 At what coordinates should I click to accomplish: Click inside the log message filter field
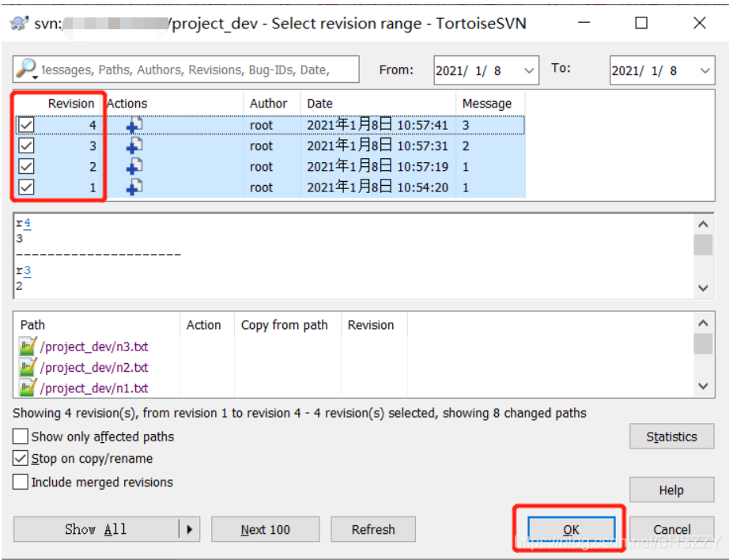[x=198, y=69]
